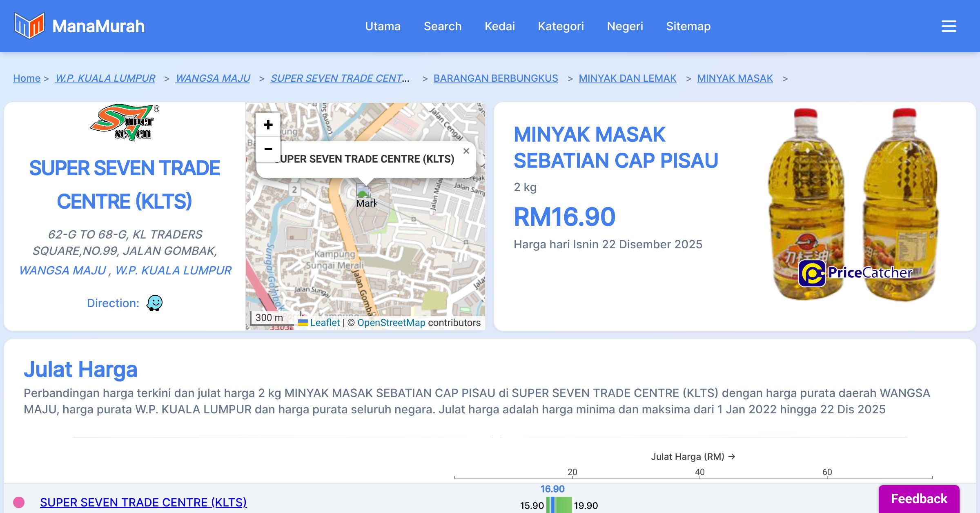Viewport: 980px width, 513px height.
Task: Click the cooking oil product image
Action: (x=853, y=204)
